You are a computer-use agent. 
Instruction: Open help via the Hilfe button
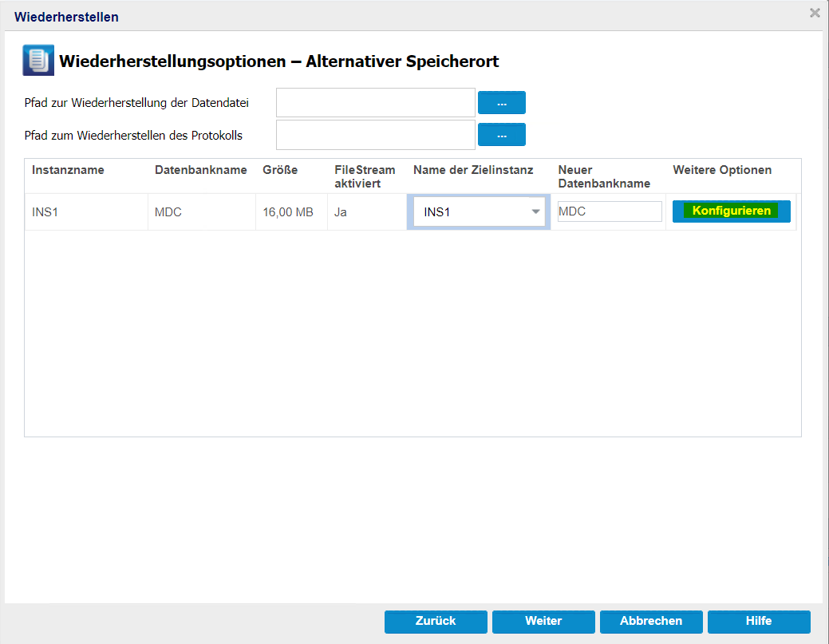tap(759, 621)
